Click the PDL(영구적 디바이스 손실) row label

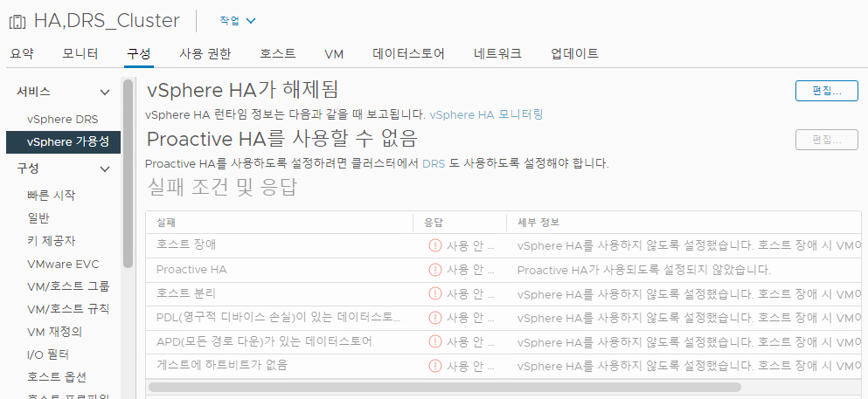279,317
